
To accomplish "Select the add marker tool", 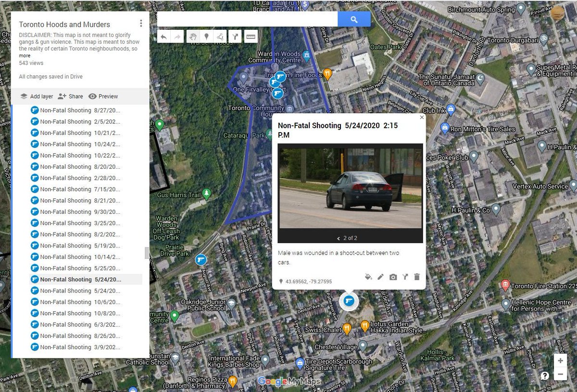I will click(x=207, y=36).
